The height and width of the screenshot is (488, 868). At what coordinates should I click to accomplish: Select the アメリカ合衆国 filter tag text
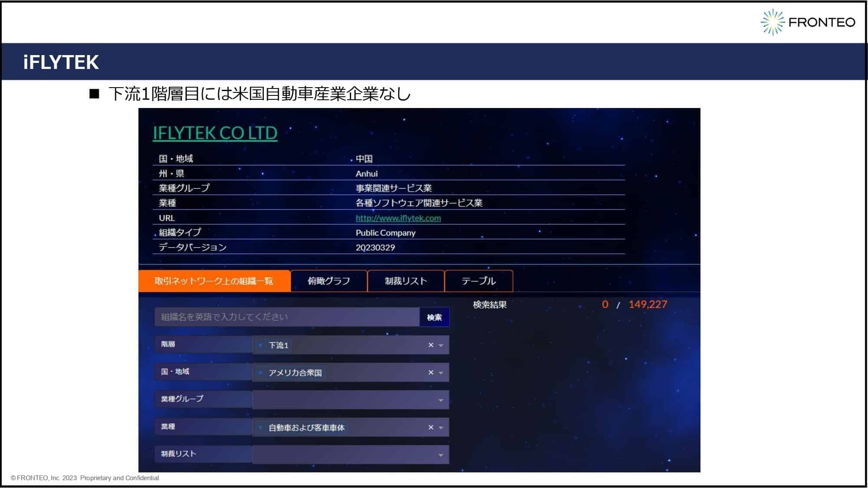click(x=295, y=373)
